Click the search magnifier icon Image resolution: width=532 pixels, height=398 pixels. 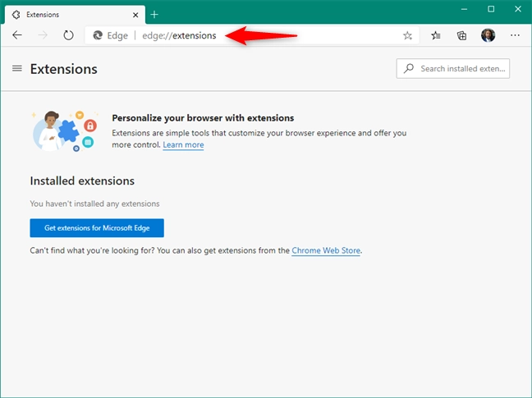pyautogui.click(x=409, y=68)
